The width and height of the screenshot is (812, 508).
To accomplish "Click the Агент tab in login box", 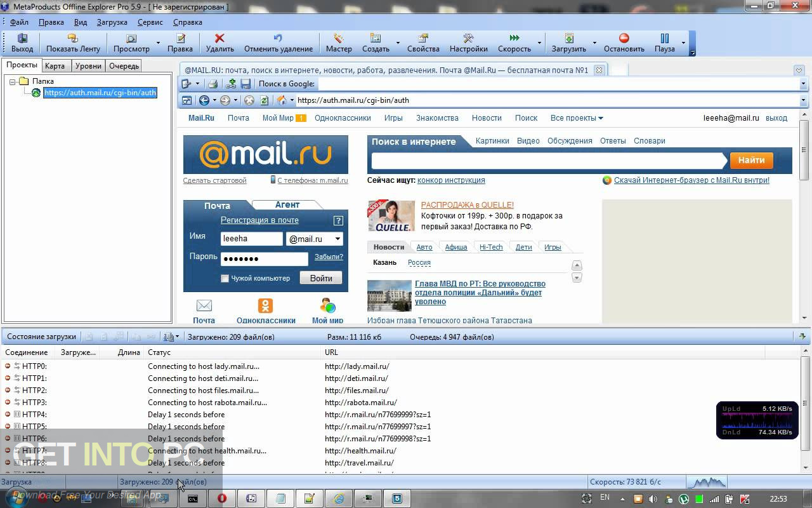I will pos(287,204).
